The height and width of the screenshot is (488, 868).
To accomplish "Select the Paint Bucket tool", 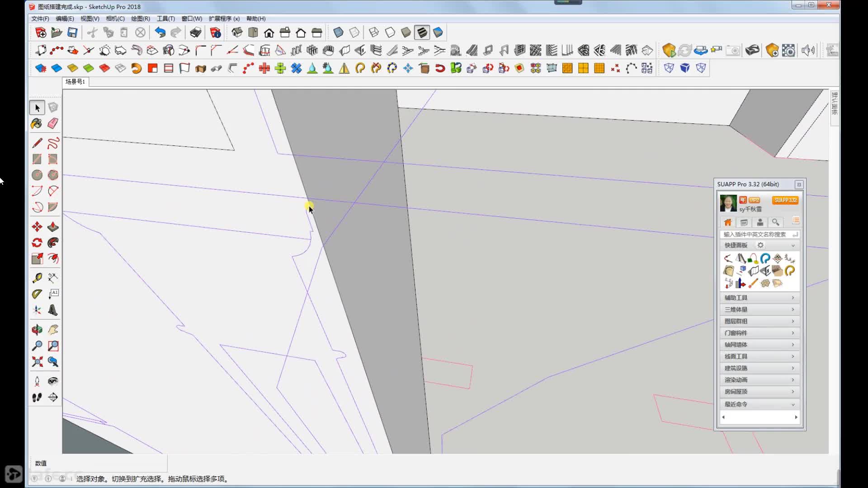I will click(37, 123).
